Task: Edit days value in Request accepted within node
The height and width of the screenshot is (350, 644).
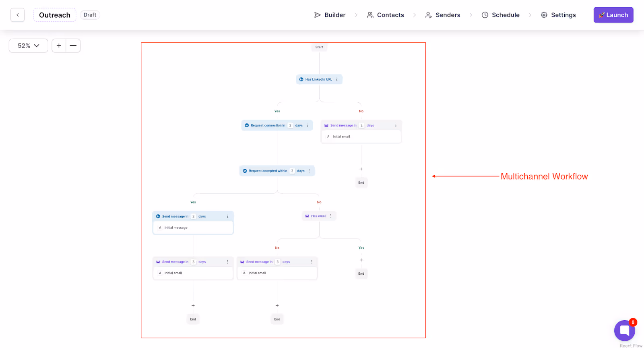Action: click(292, 171)
